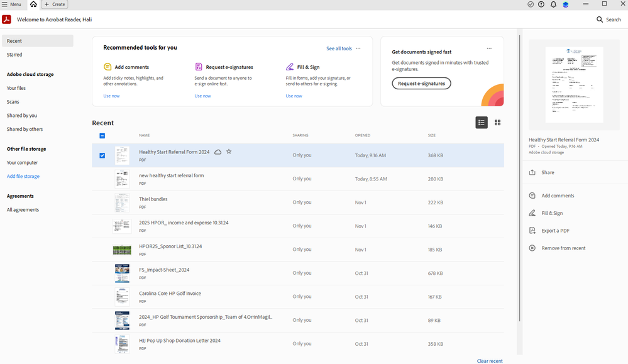The image size is (628, 364).
Task: Open HPOR25_Sponor List thumbnail
Action: click(x=122, y=250)
